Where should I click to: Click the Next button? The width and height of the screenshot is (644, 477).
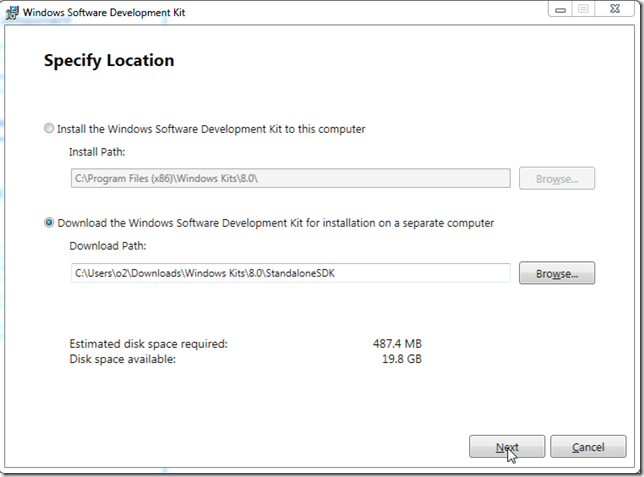pos(507,447)
